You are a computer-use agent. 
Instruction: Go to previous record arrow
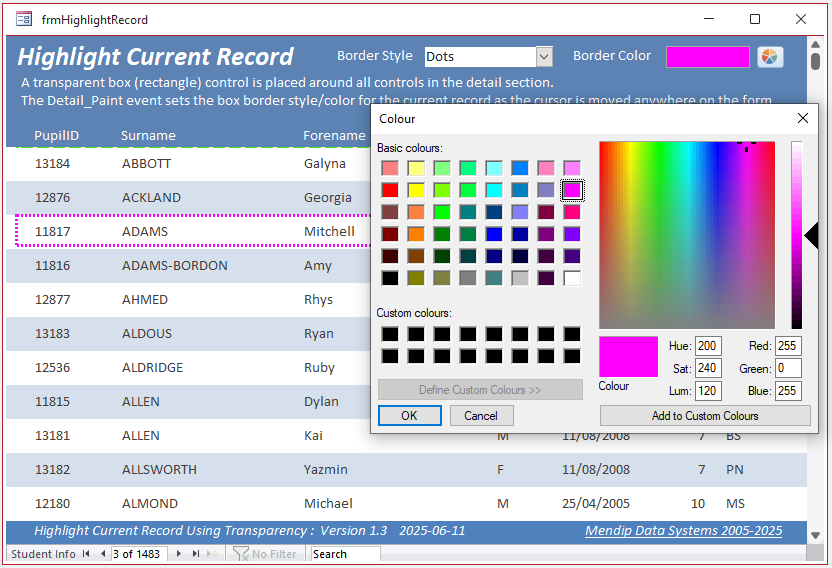[x=103, y=554]
